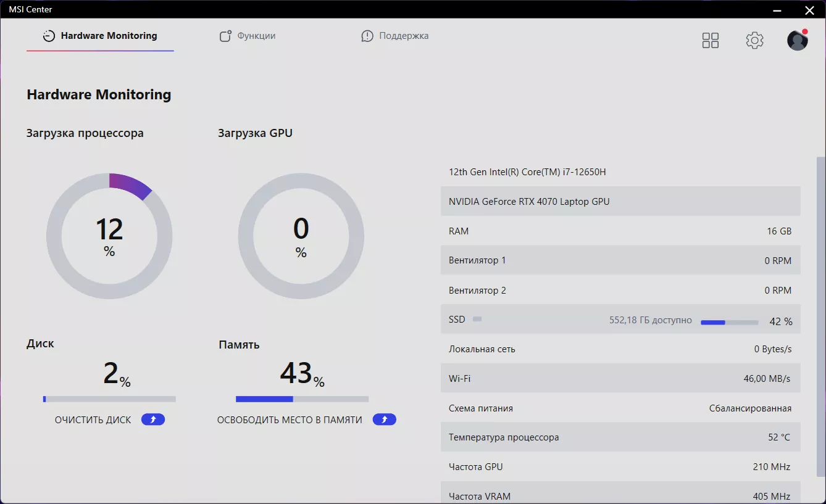Click the blue arrow button beside ОЧИСТИТЬ ДИСК

click(153, 419)
